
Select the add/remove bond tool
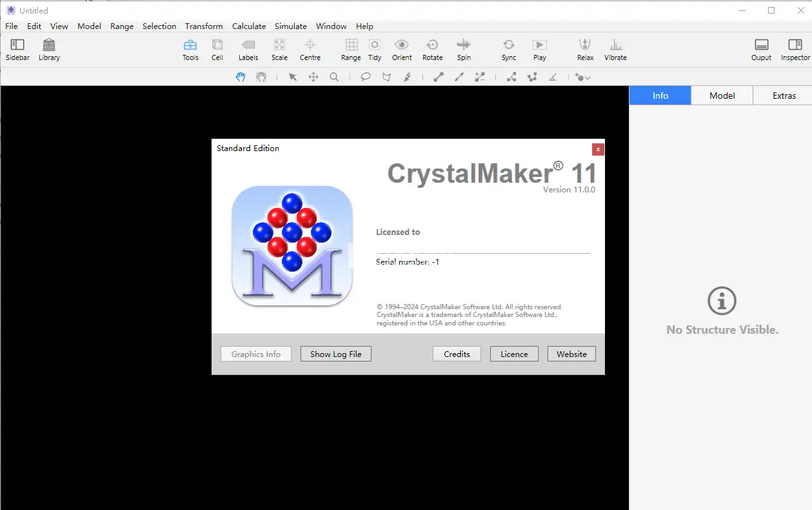pyautogui.click(x=480, y=77)
